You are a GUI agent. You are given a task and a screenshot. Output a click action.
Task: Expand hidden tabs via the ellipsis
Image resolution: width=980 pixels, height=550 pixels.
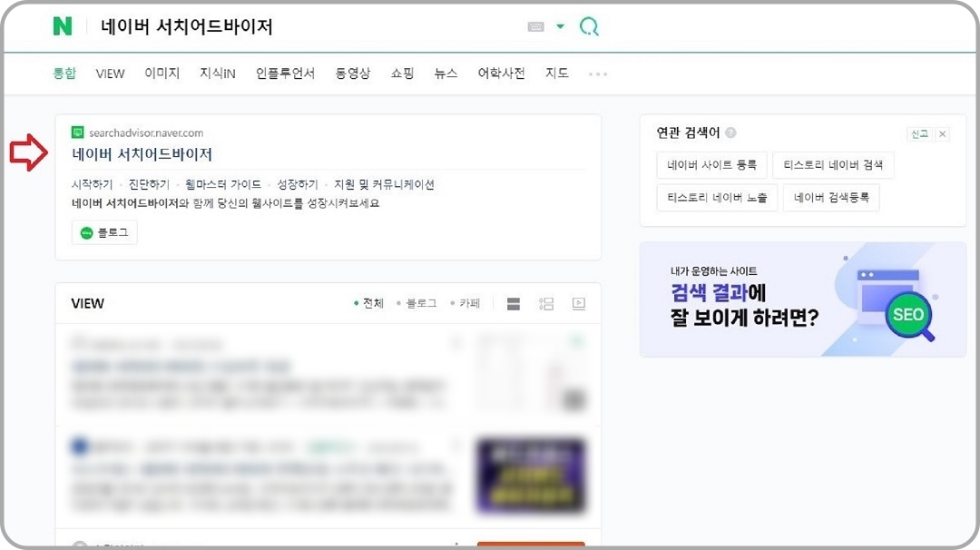coord(598,74)
